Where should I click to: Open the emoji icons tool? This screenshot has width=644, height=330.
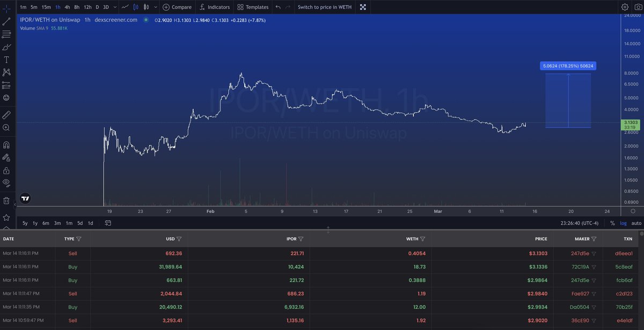[6, 98]
